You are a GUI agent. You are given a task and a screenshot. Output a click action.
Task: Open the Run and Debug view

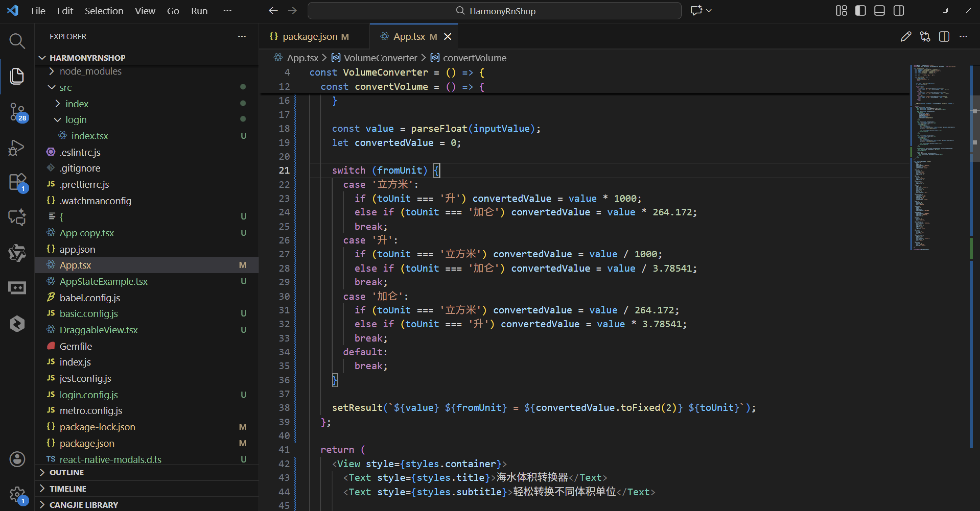[17, 148]
